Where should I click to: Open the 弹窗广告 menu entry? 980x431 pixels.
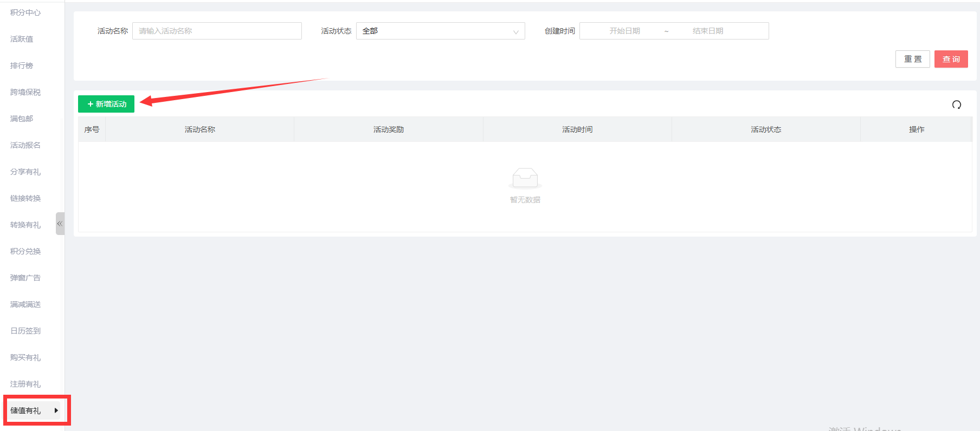coord(25,278)
